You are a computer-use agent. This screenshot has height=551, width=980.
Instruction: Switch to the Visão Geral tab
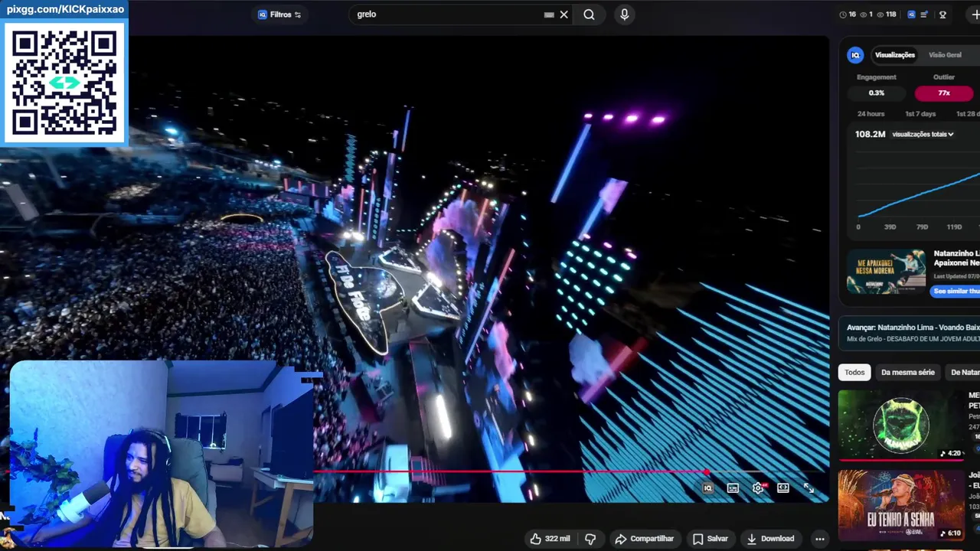pyautogui.click(x=945, y=55)
